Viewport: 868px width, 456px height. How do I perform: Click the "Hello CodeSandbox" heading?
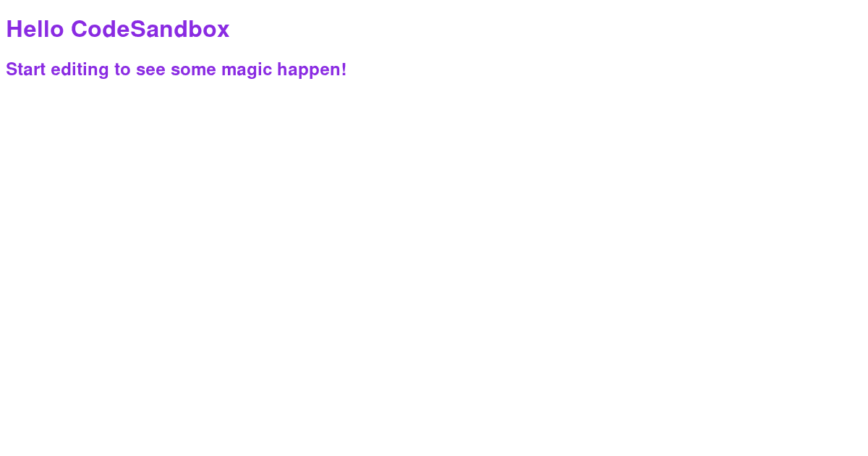(x=118, y=29)
